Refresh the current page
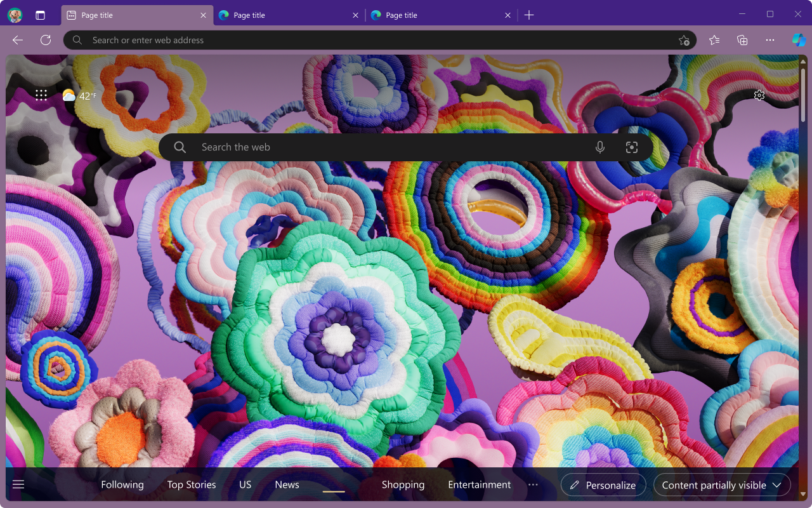 (46, 40)
